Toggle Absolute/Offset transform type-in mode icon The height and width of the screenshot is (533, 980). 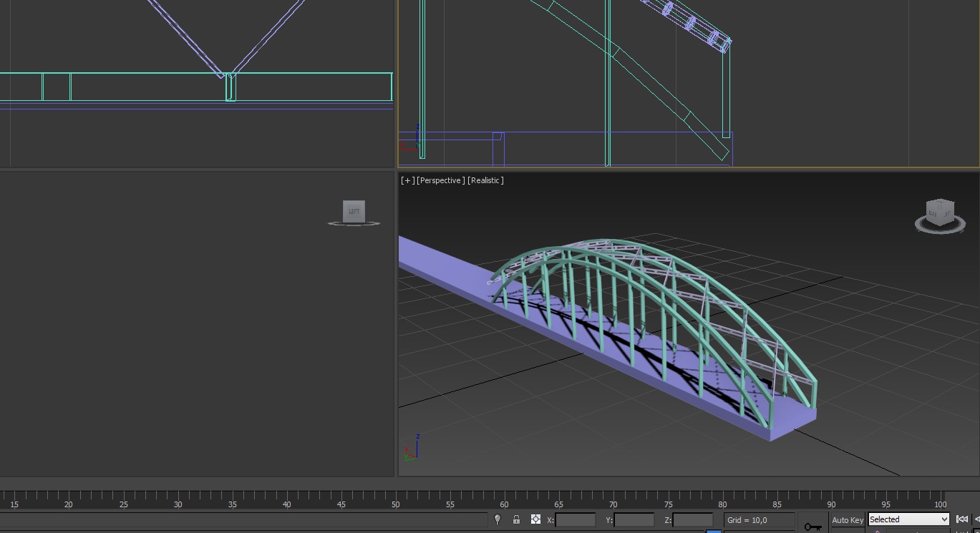point(535,519)
